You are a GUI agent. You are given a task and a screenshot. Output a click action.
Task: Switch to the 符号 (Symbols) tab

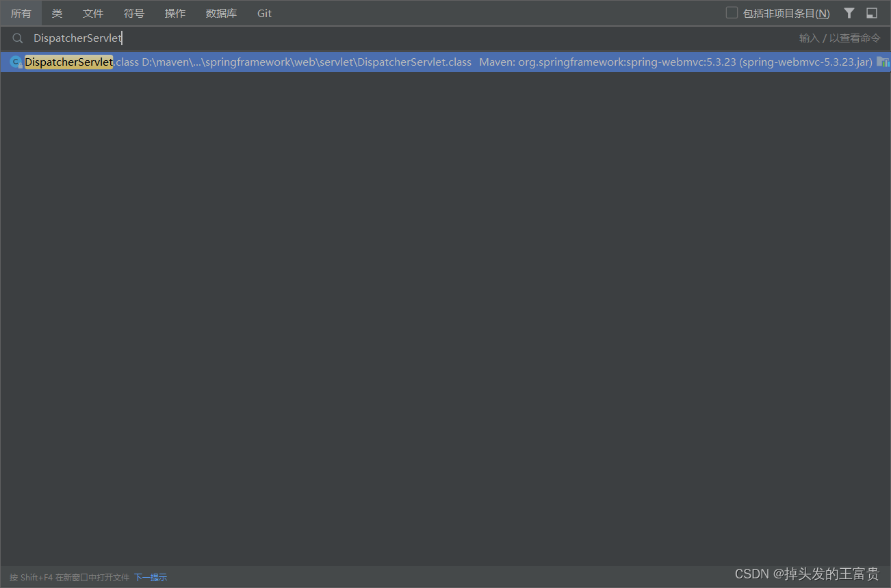click(134, 13)
